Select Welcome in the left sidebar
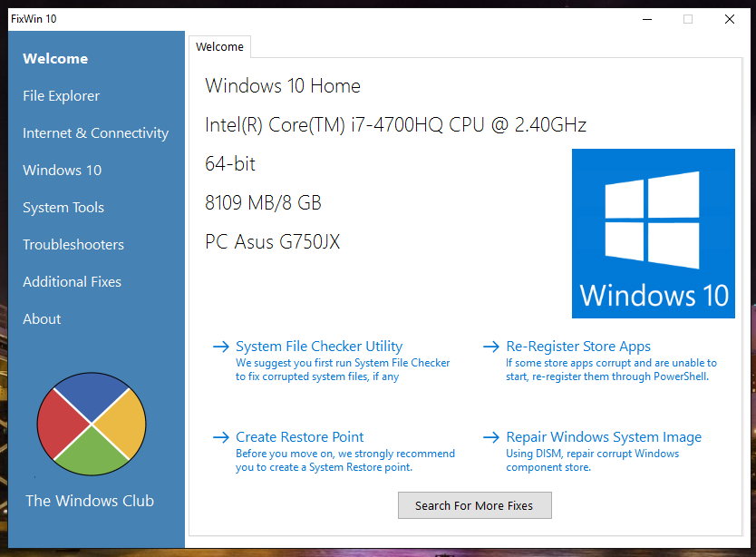Screen dimensions: 756x557 (55, 59)
